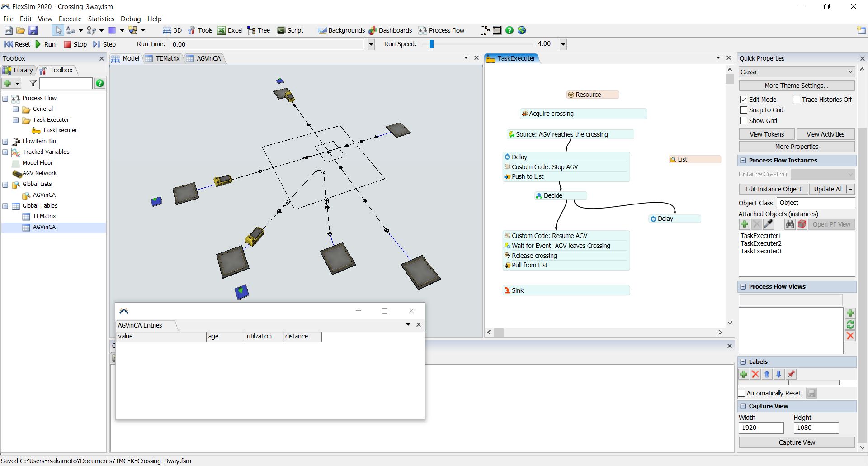Image resolution: width=868 pixels, height=466 pixels.
Task: Add a new label with green plus
Action: click(744, 374)
